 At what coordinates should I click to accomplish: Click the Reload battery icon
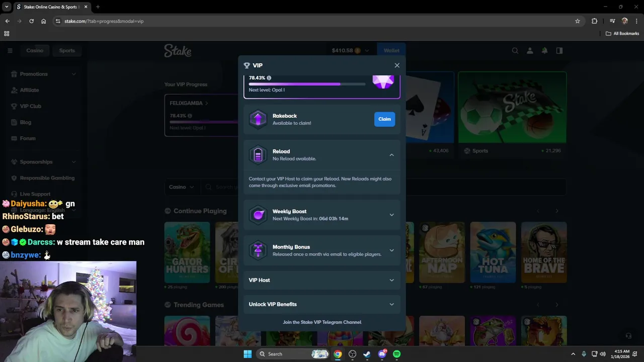tap(258, 155)
